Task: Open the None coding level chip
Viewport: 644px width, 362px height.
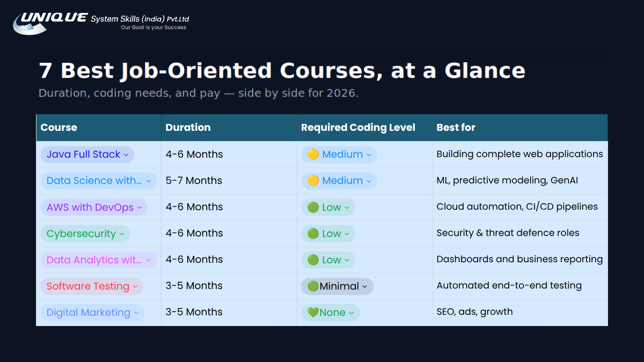Action: pyautogui.click(x=330, y=312)
